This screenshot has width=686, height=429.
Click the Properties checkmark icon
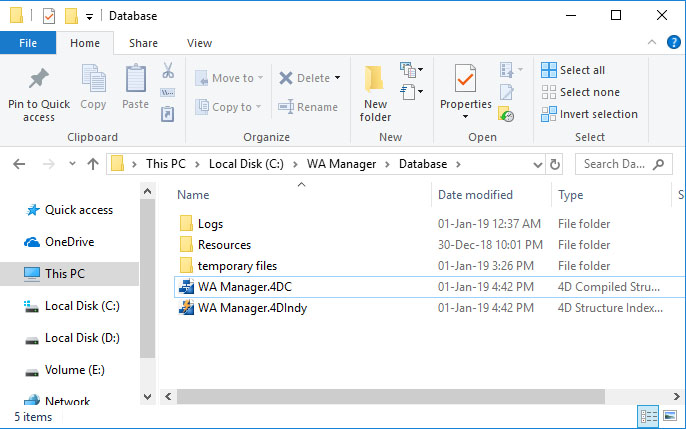[x=465, y=78]
